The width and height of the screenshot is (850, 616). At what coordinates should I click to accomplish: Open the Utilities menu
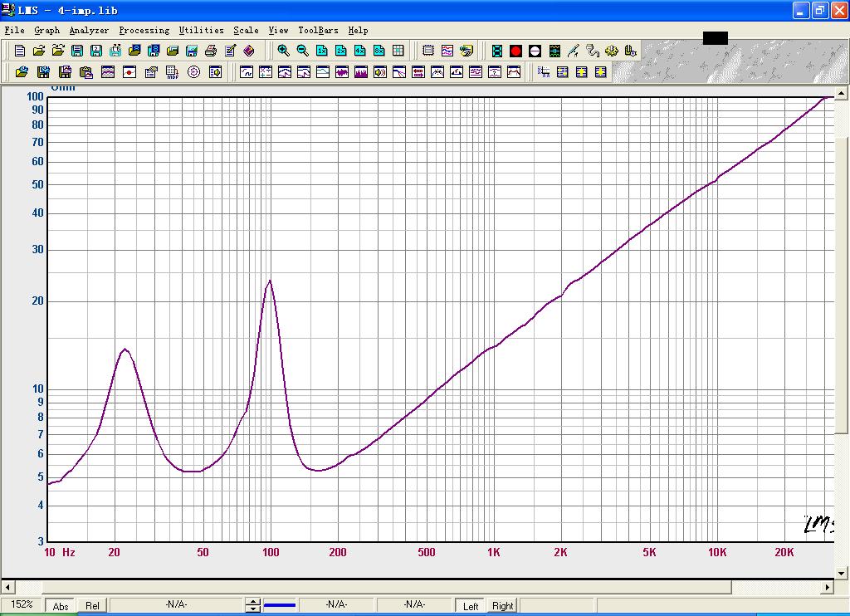201,31
